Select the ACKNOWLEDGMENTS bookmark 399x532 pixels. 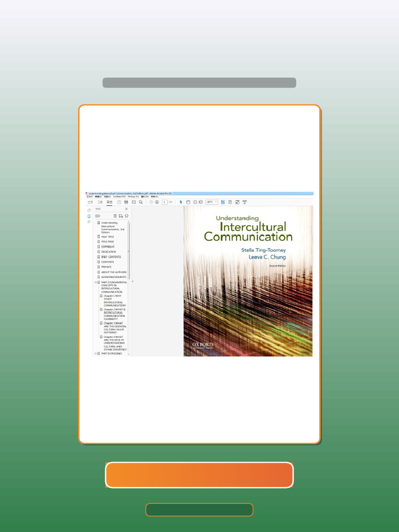pos(114,277)
